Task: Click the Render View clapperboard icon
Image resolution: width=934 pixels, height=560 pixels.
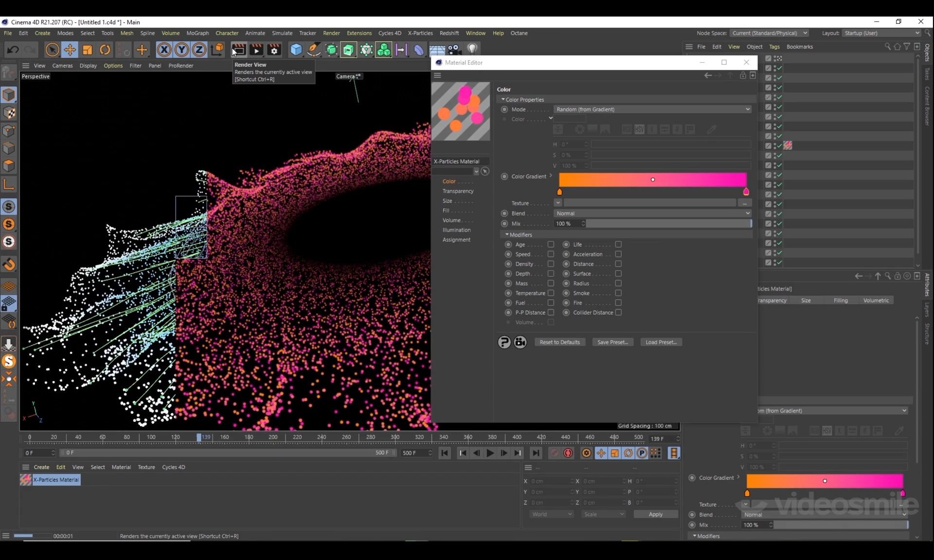Action: pos(238,50)
